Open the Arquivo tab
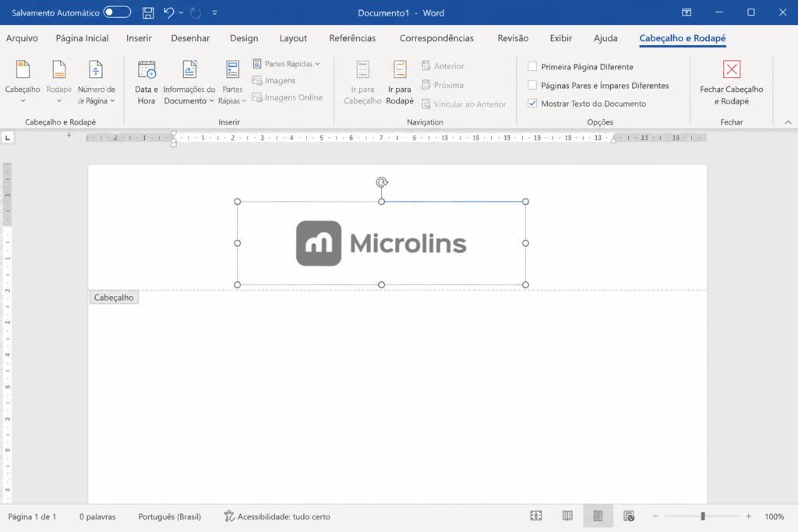The image size is (798, 532). coord(22,38)
